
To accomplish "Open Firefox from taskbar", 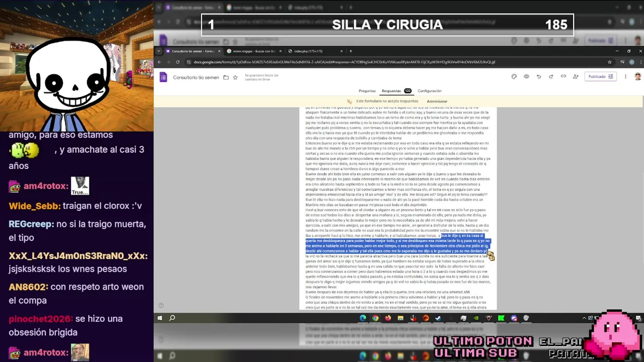I will pos(388,318).
